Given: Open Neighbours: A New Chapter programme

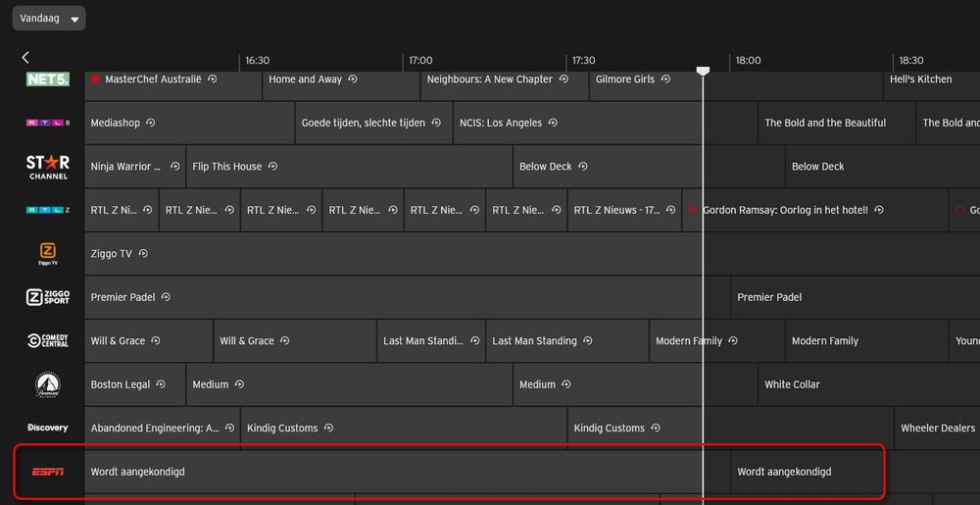Looking at the screenshot, I should (505, 85).
